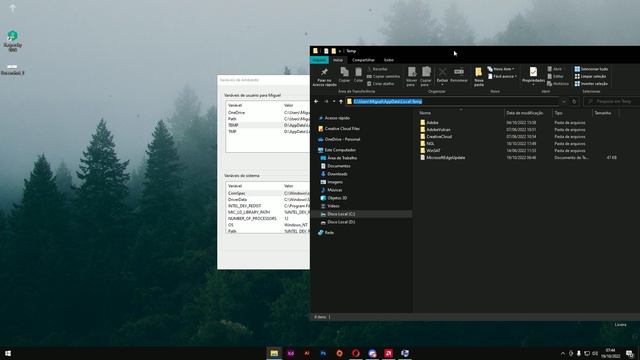Select ComSpec row in system variables list
The image size is (640, 360).
click(268, 193)
